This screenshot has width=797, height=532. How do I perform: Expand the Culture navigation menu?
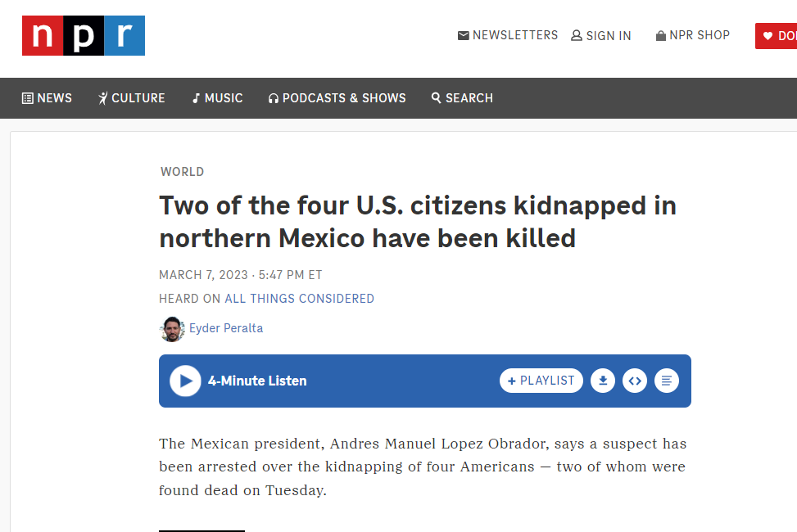pos(131,98)
